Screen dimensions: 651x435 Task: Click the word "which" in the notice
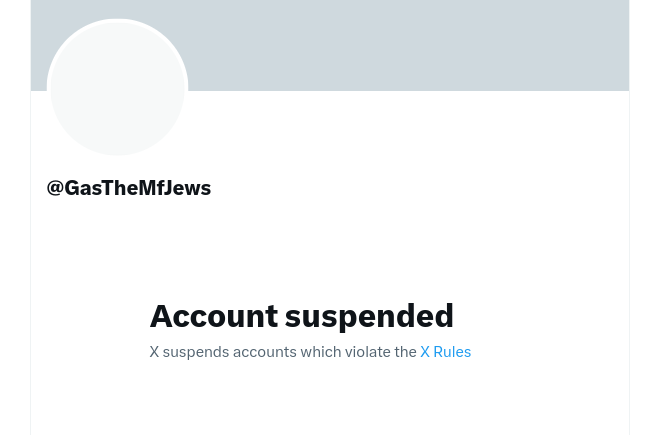(x=320, y=352)
